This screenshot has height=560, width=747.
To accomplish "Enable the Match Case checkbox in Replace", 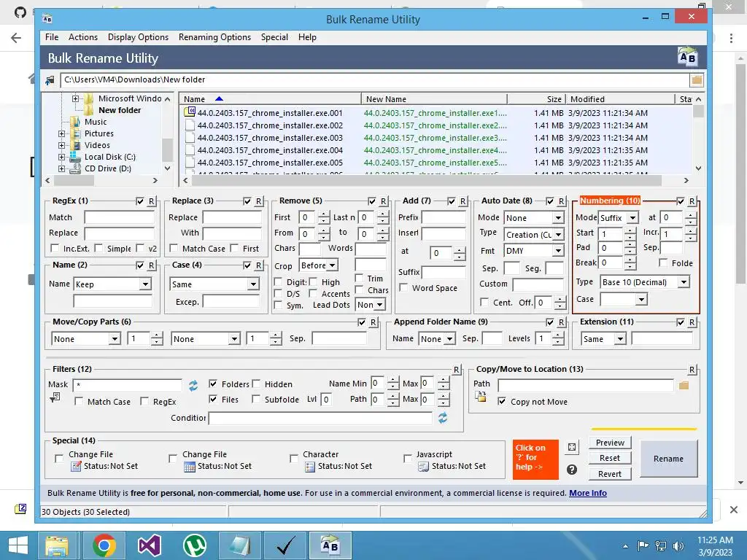I will pyautogui.click(x=174, y=248).
